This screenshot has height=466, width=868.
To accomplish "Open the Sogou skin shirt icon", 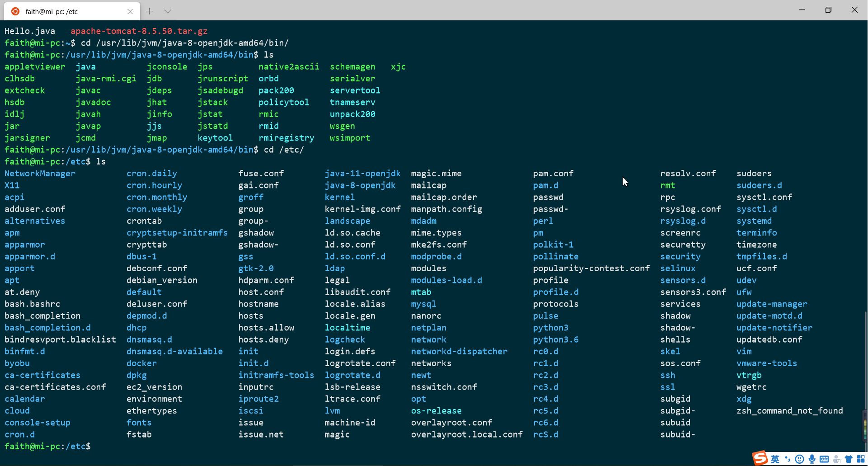I will (x=849, y=459).
